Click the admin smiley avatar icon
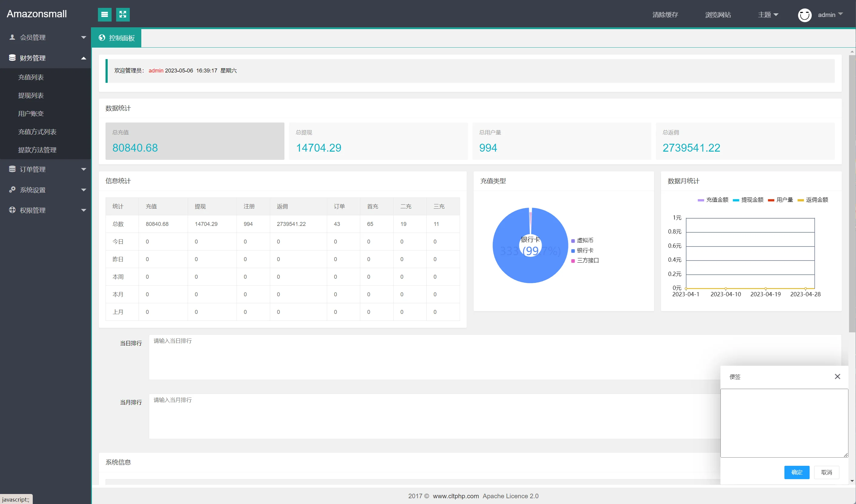Image resolution: width=856 pixels, height=504 pixels. click(804, 15)
